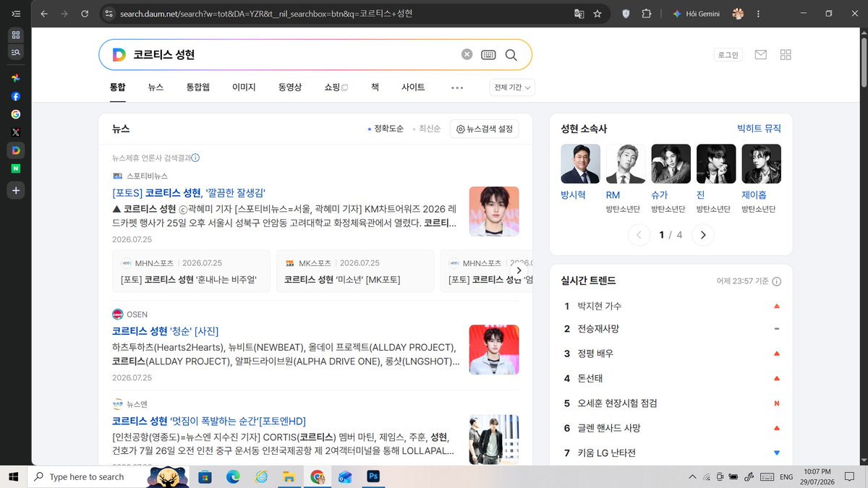868x488 pixels.
Task: Open Google shortcut in side panel
Action: pyautogui.click(x=16, y=114)
